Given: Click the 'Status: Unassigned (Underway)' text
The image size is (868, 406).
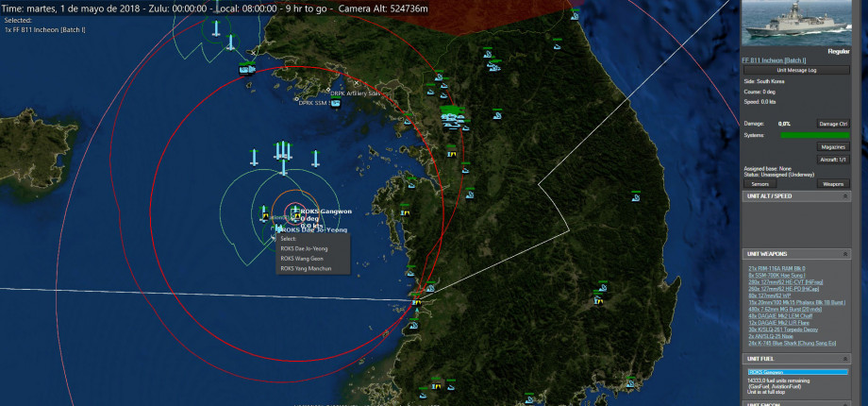Looking at the screenshot, I should (x=779, y=175).
